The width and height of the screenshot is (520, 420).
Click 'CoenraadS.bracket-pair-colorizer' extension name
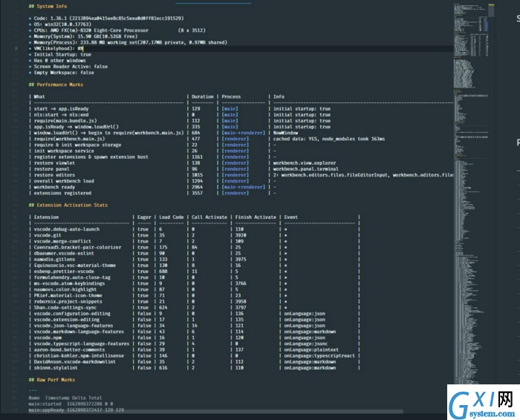[77, 247]
